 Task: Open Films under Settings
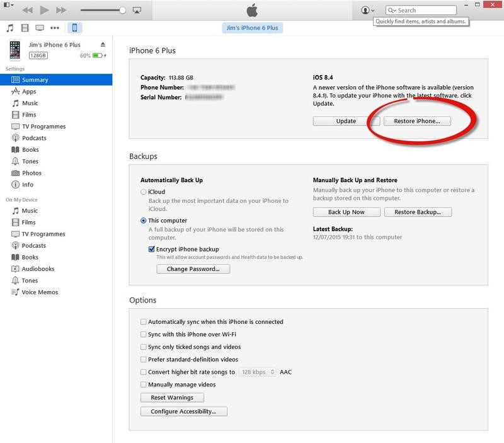click(x=56, y=115)
